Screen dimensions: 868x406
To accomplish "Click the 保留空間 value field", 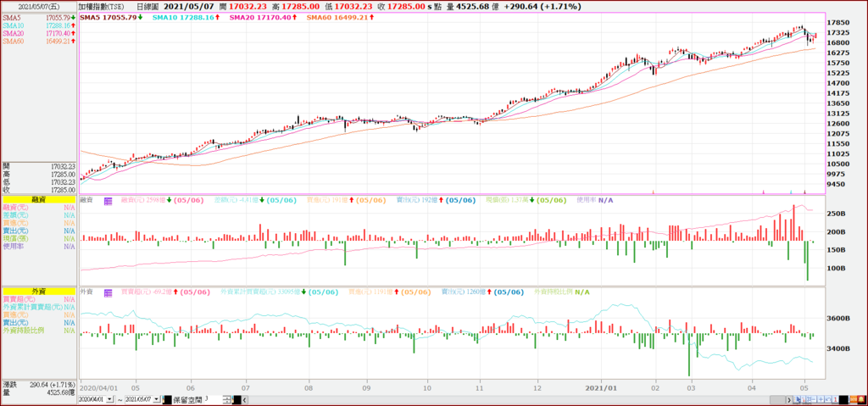I will [213, 399].
